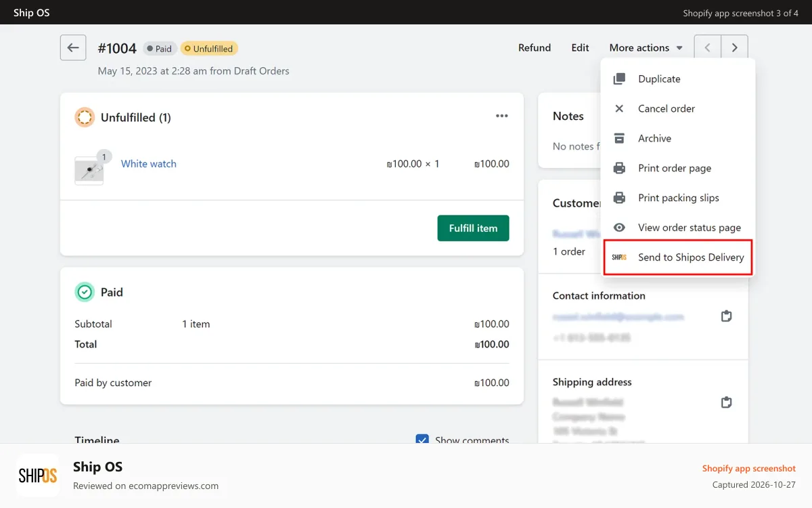Copy shipping address with clipboard icon
812x508 pixels.
point(726,402)
